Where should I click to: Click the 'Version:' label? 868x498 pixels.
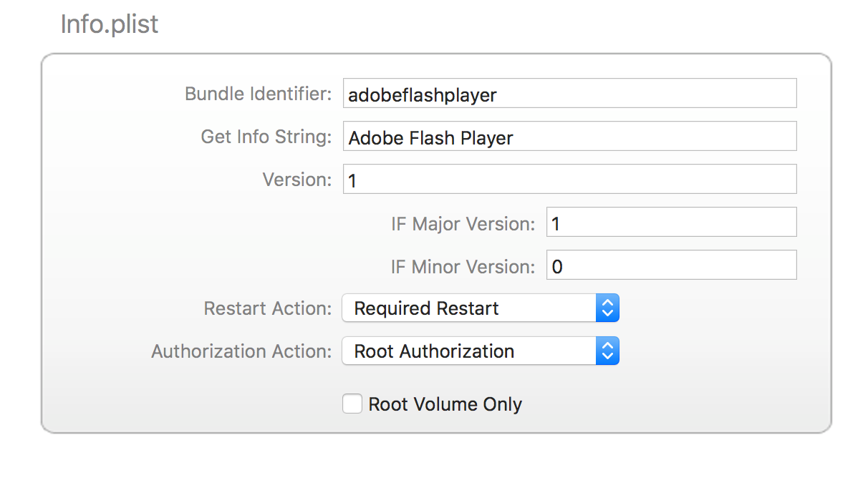297,180
